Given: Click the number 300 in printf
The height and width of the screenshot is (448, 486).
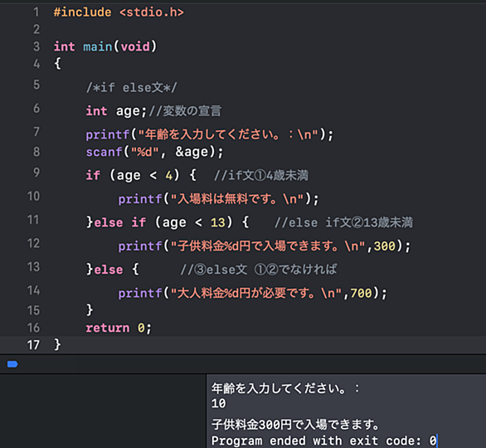Looking at the screenshot, I should click(x=385, y=246).
